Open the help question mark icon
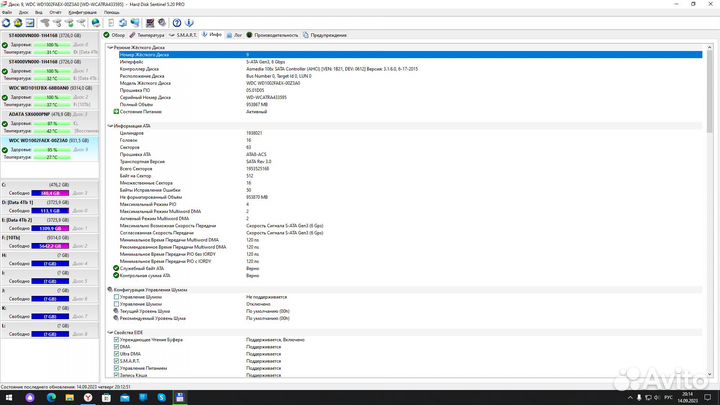 (177, 22)
